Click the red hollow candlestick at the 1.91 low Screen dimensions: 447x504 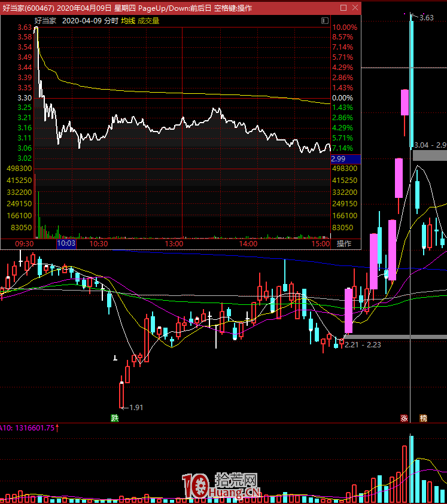[x=121, y=395]
